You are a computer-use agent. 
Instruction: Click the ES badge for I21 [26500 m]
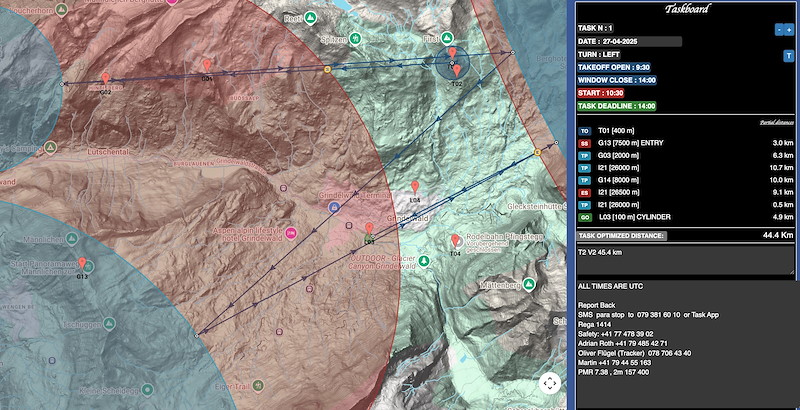[x=585, y=193]
